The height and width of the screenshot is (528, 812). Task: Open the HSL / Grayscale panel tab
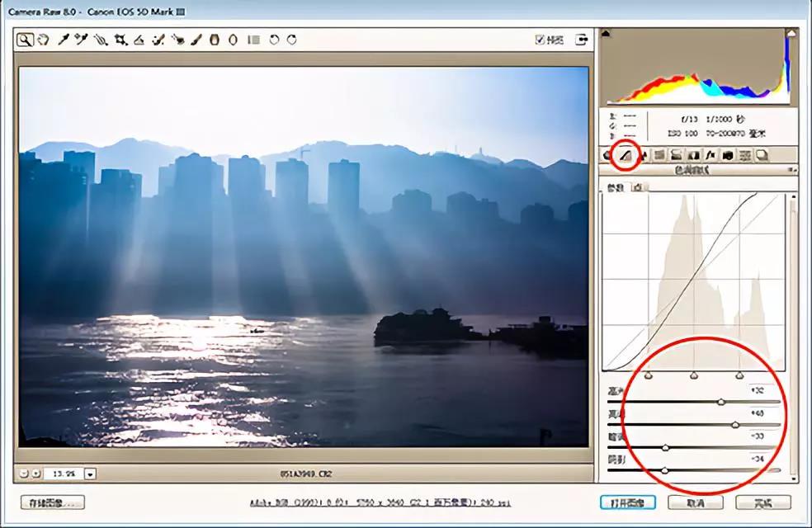coord(659,155)
